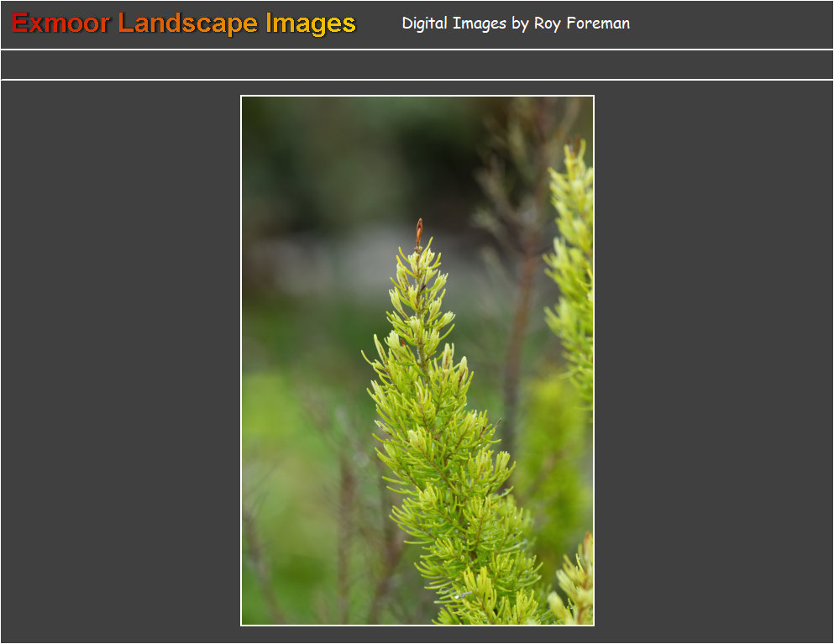The height and width of the screenshot is (644, 834).
Task: Click the orange bud at the plant tip
Action: coord(419,230)
